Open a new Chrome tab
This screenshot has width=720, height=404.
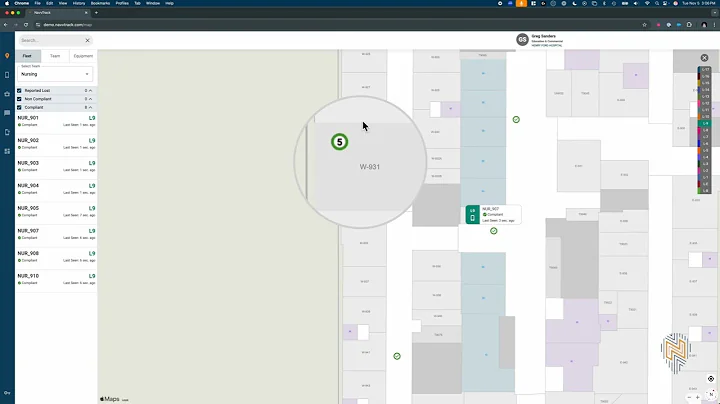96,13
